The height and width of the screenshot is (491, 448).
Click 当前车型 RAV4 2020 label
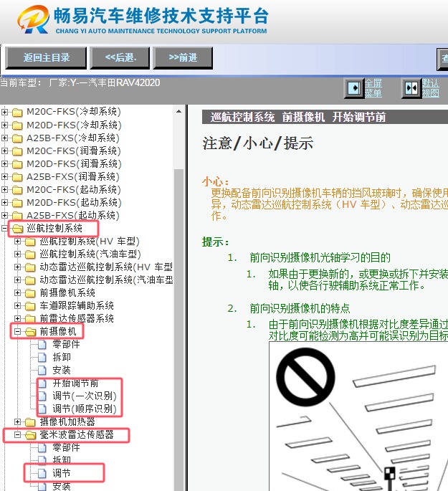point(80,82)
